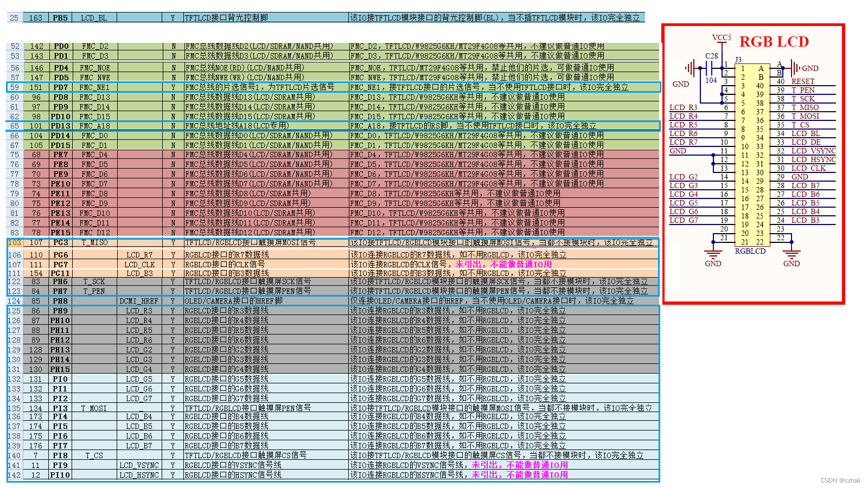The image size is (868, 488).
Task: Select the Y indicator in the PG3 T_MISO row
Action: 171,243
